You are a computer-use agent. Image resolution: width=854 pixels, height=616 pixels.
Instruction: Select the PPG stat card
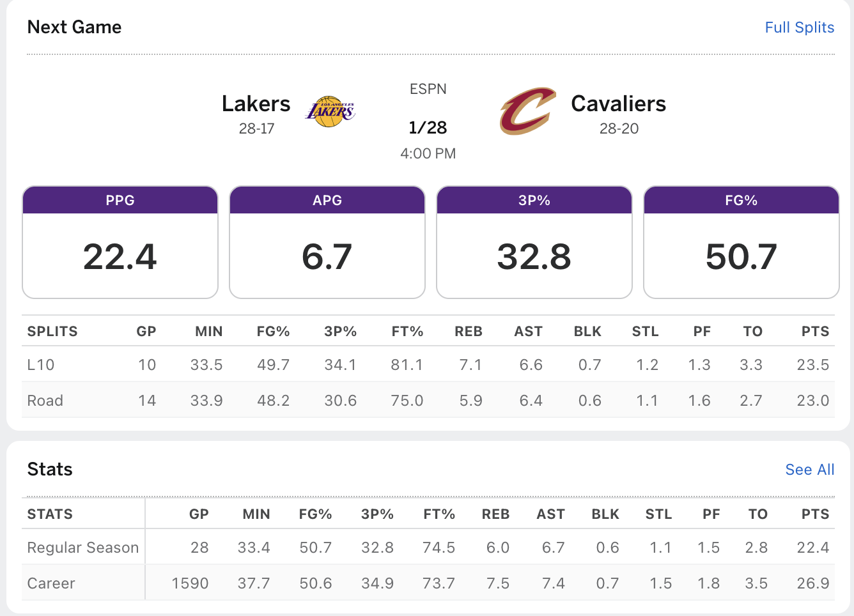(120, 242)
